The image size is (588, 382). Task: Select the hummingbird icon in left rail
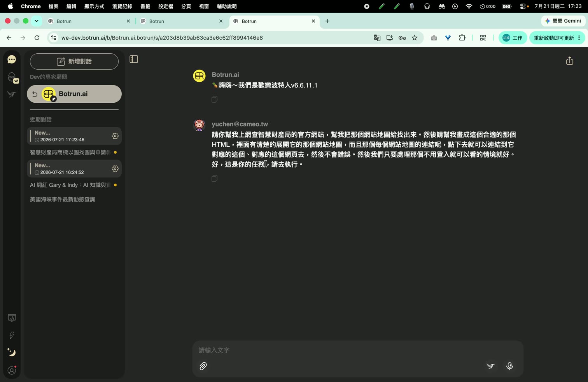(12, 95)
